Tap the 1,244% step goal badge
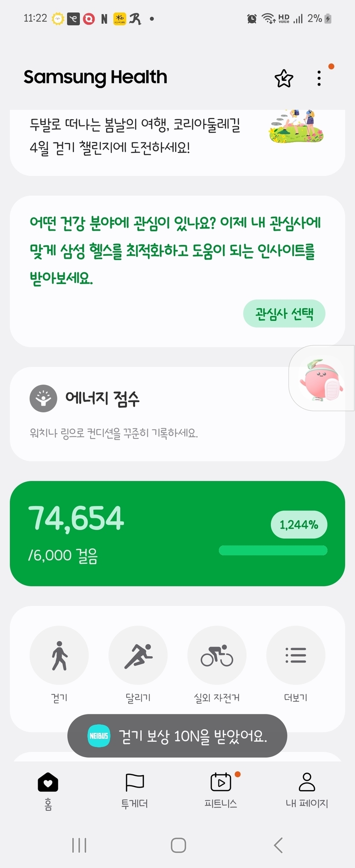Screen dimensions: 355x868 coord(299,524)
